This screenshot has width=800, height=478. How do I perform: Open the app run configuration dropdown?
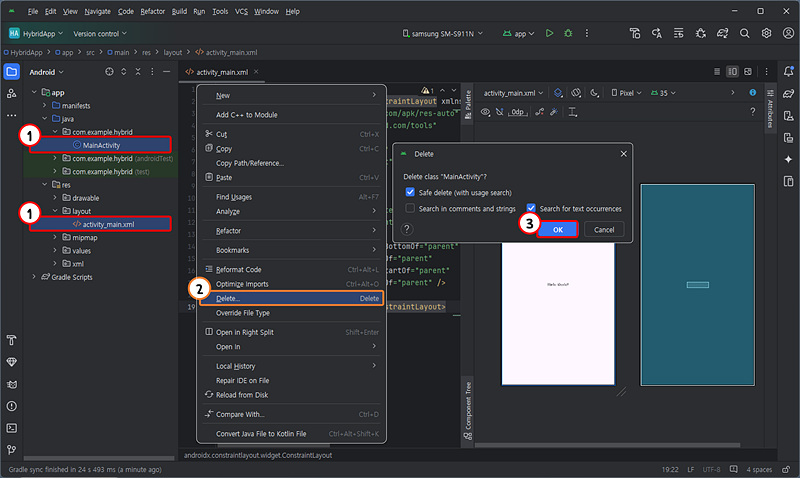click(x=518, y=34)
